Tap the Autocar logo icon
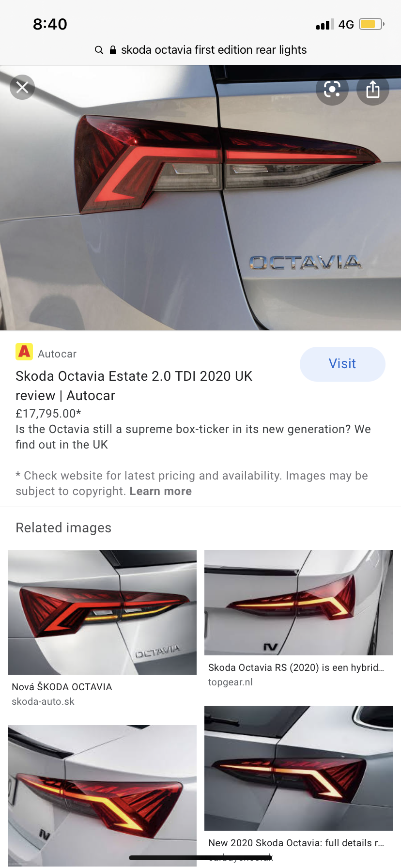Image resolution: width=401 pixels, height=868 pixels. (24, 351)
